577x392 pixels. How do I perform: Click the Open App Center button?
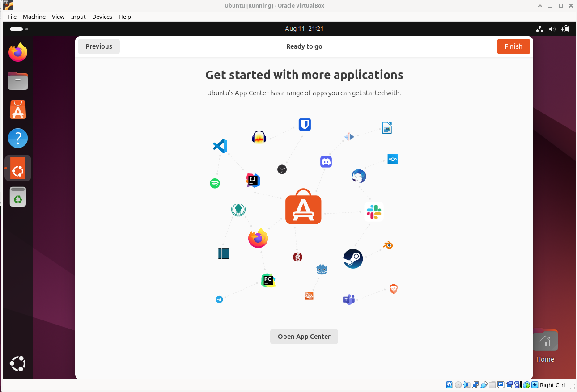(x=304, y=337)
